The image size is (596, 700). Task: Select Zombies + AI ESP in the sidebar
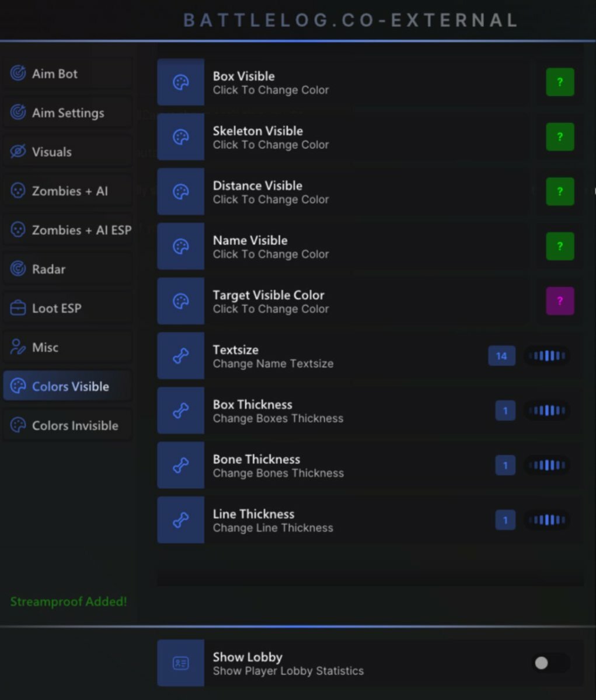click(68, 230)
